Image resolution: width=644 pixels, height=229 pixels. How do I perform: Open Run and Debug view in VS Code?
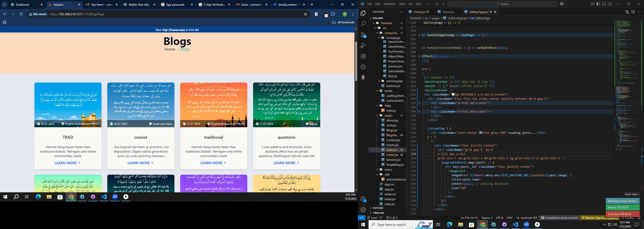363,45
